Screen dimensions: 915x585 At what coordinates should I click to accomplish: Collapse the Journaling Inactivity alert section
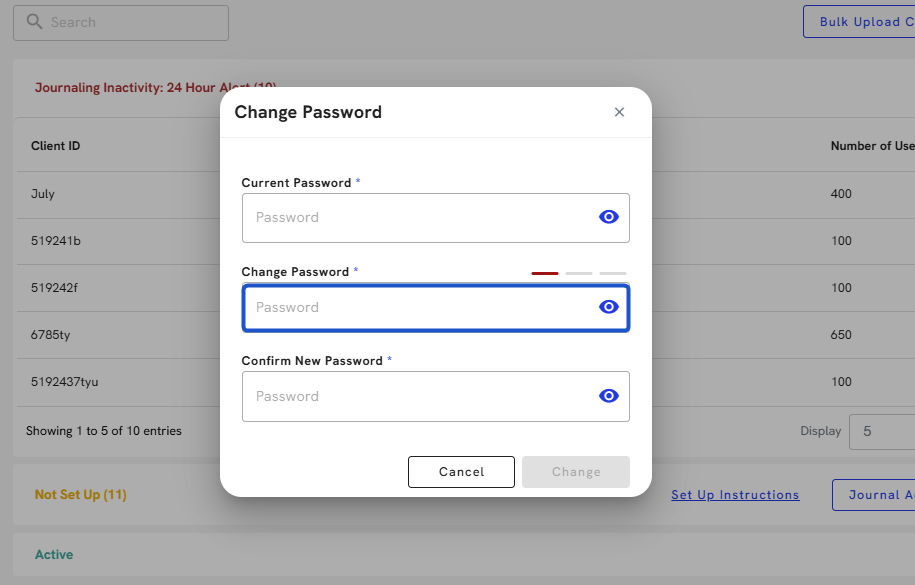120,88
